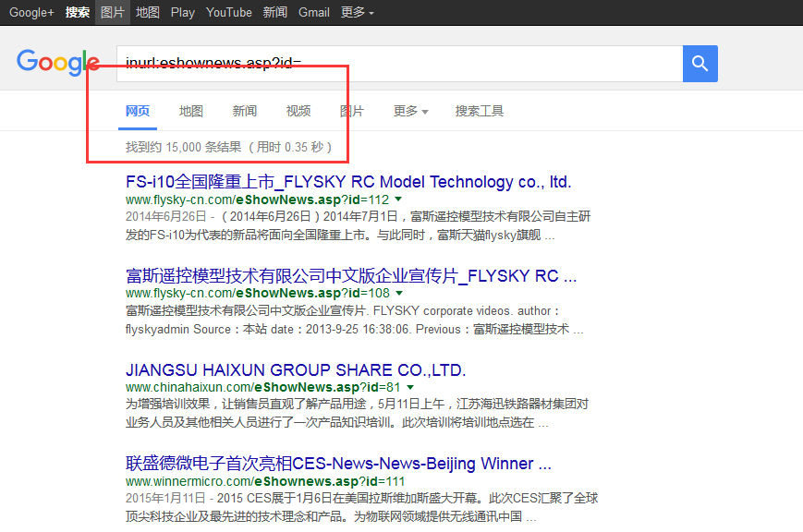Image resolution: width=803 pixels, height=532 pixels.
Task: Click the snippet starting 2014年6月26日
Action: [x=358, y=225]
